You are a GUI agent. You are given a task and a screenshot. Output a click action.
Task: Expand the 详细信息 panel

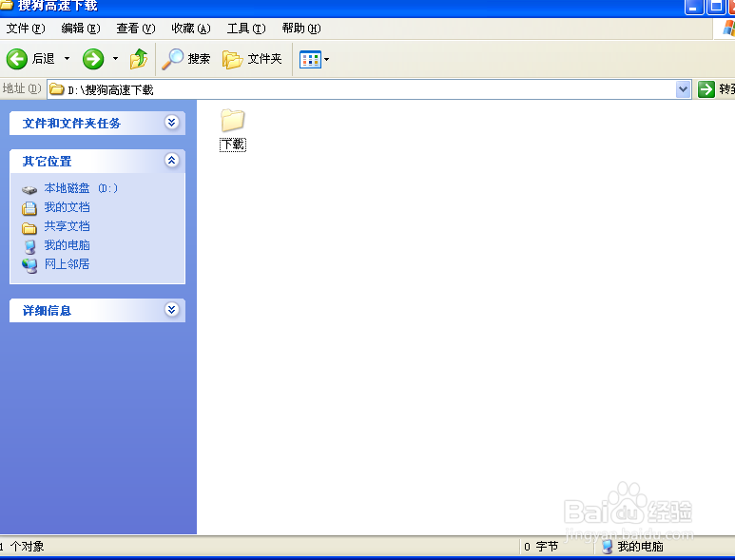tap(171, 310)
